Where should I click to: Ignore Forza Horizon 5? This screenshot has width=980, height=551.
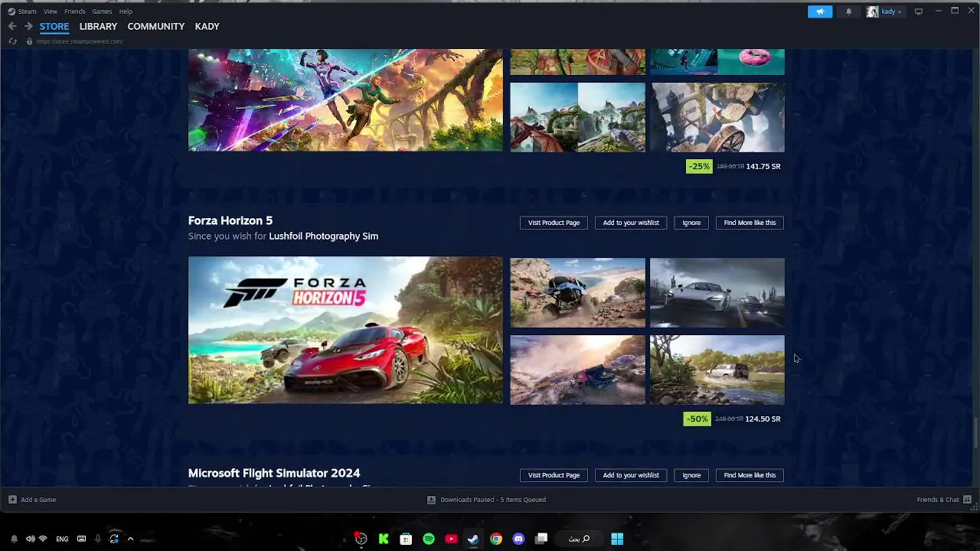[x=691, y=223]
